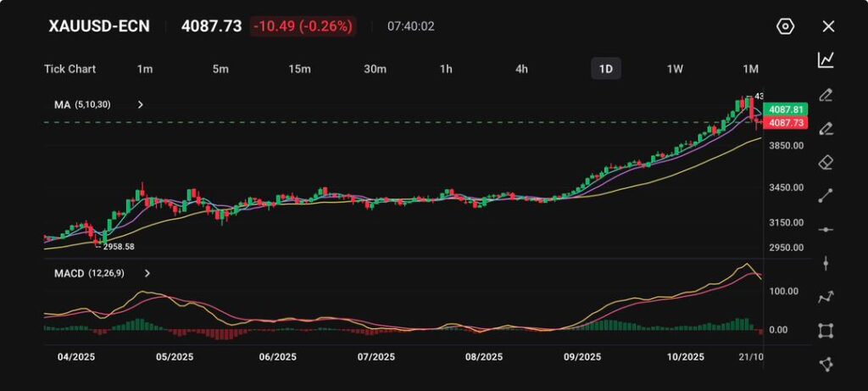Click the line chart indicator icon
Viewport: 868px width, 391px height.
tap(826, 59)
